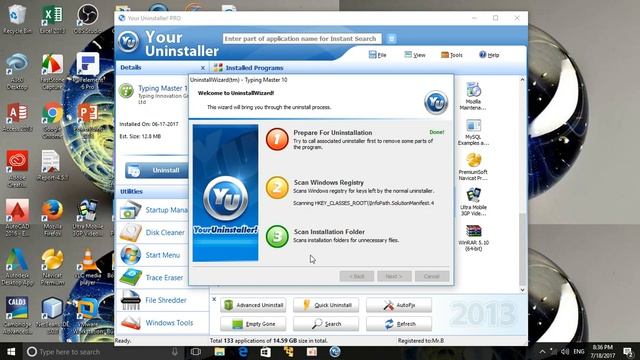Click Empty Gone button

253,324
